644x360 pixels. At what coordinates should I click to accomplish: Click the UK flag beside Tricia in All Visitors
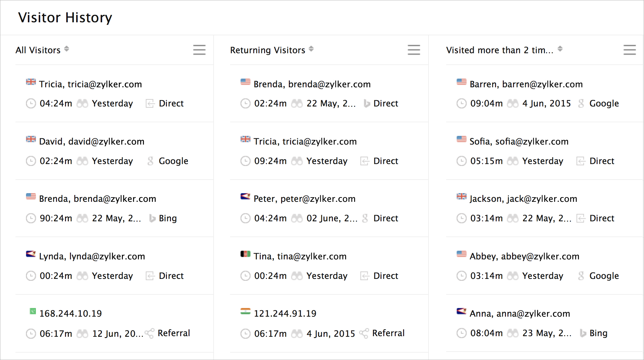[31, 82]
